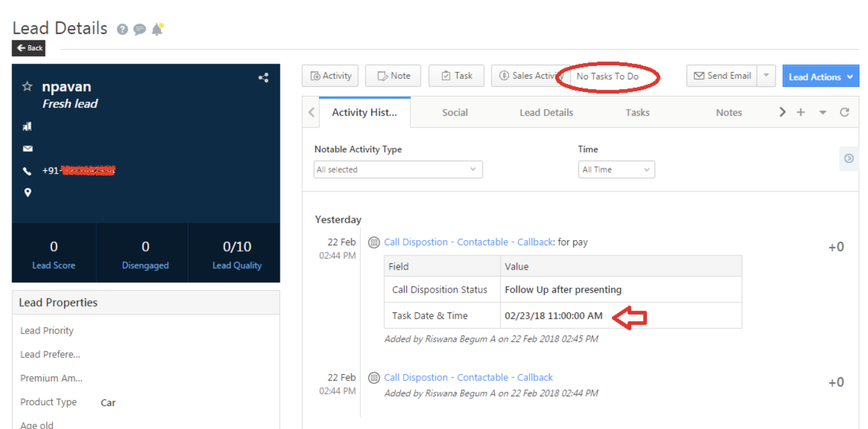Click the No Tasks To Do label

coord(607,76)
